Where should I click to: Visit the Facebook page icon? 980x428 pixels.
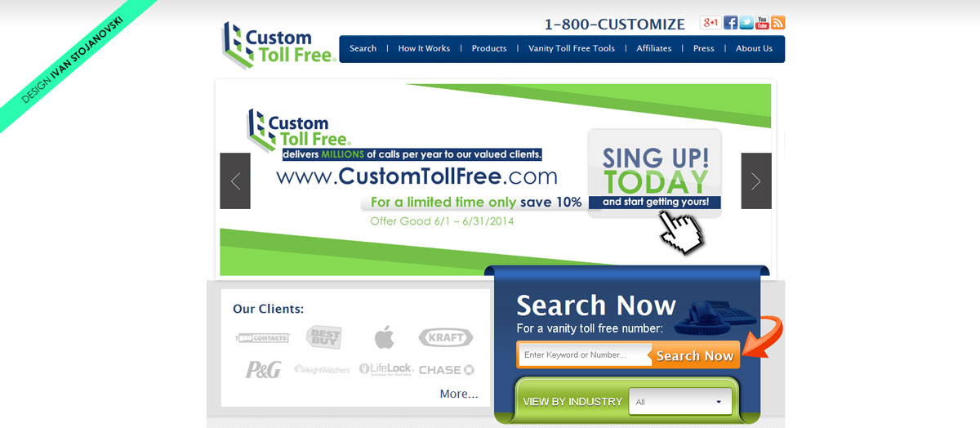pos(731,23)
